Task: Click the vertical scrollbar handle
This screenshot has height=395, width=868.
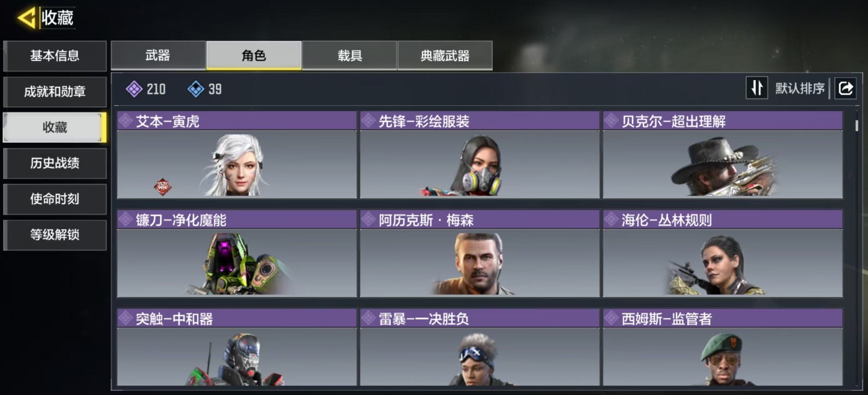Action: (857, 125)
